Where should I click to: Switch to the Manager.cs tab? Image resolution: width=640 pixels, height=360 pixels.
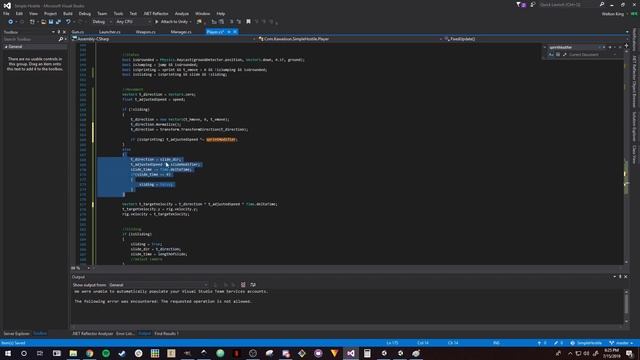tap(181, 32)
